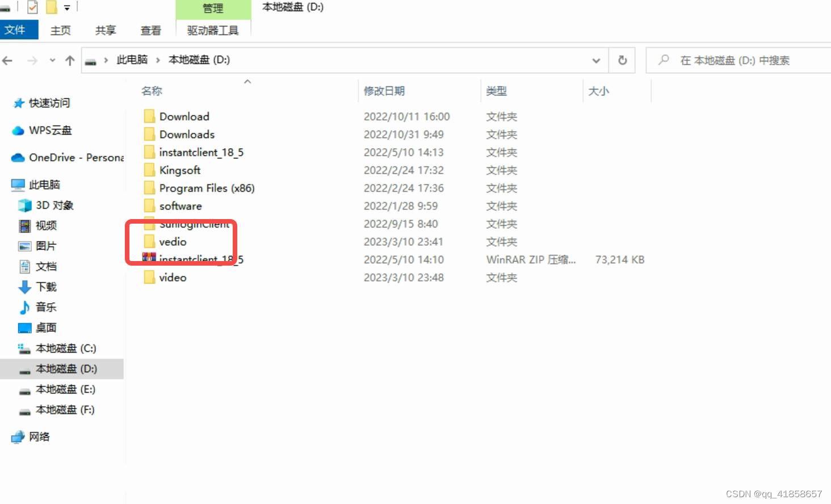Viewport: 831px width, 504px height.
Task: Switch to the 查看 ribbon tab
Action: (x=150, y=31)
